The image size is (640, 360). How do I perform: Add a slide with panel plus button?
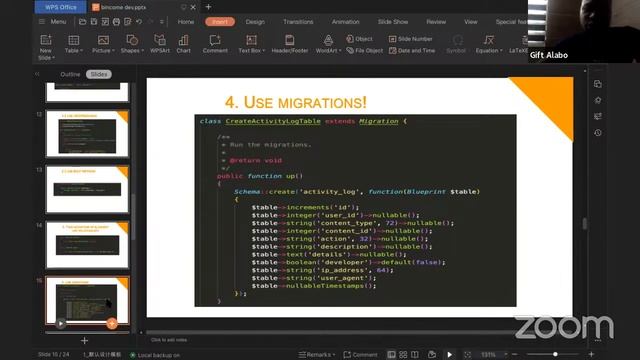pos(84,340)
